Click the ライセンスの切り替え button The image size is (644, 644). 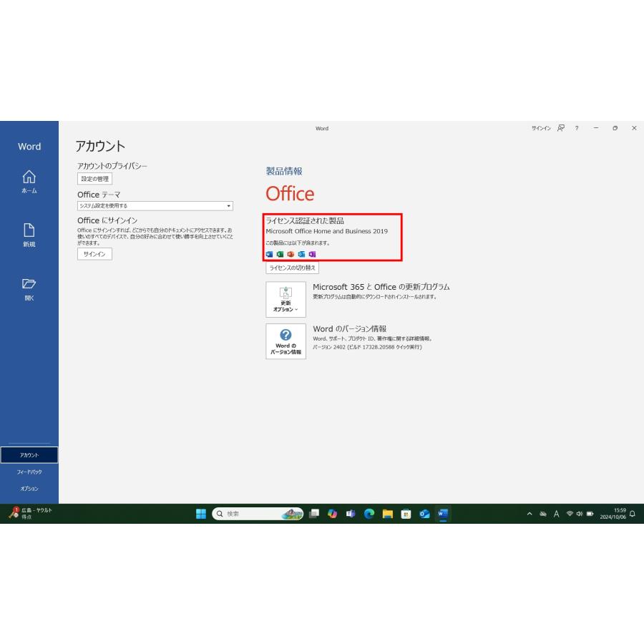pyautogui.click(x=292, y=268)
